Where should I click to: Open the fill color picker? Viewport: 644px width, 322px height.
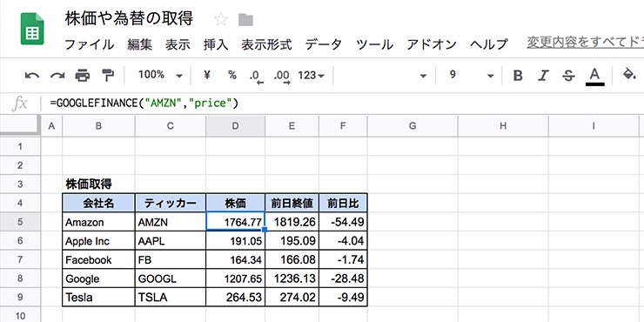629,75
